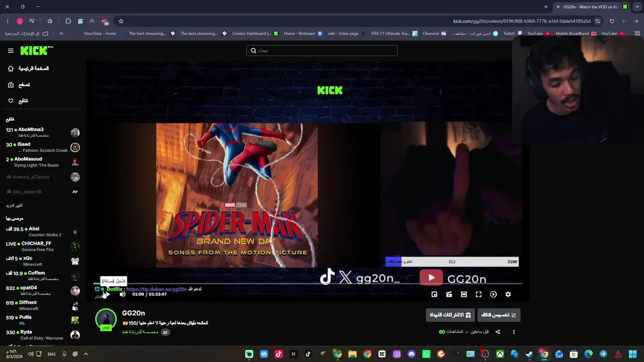644x362 pixels.
Task: Open recommended channel opat04
Action: 42,291
